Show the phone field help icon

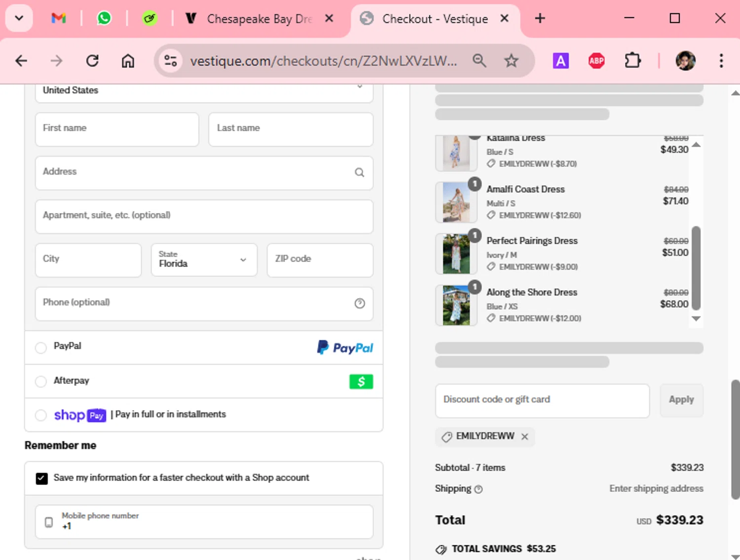pyautogui.click(x=360, y=303)
